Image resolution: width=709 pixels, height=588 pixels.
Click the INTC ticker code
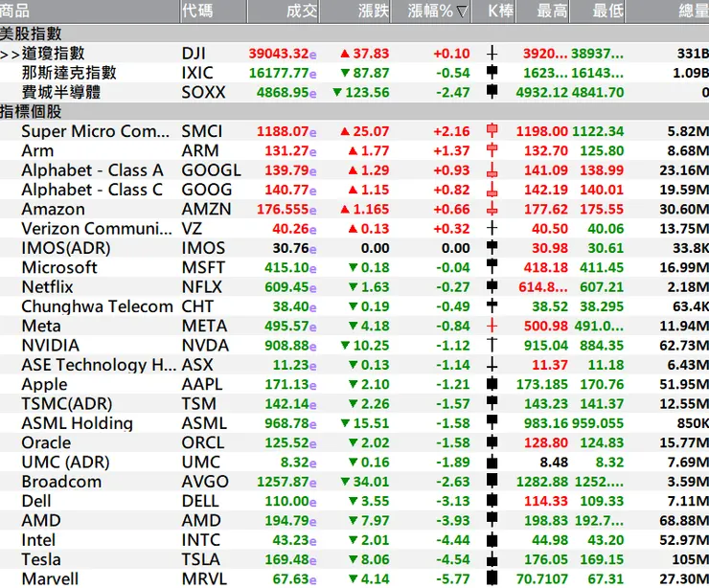pyautogui.click(x=201, y=540)
